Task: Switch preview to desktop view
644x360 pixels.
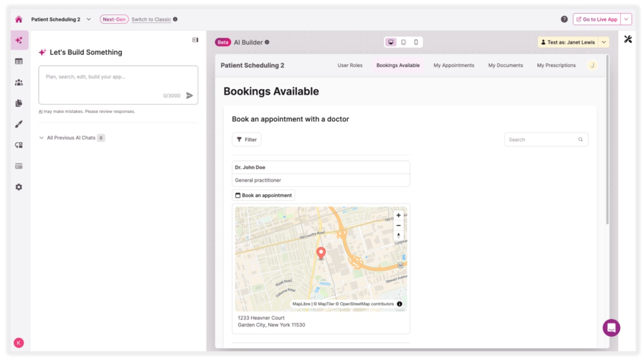Action: pos(391,42)
